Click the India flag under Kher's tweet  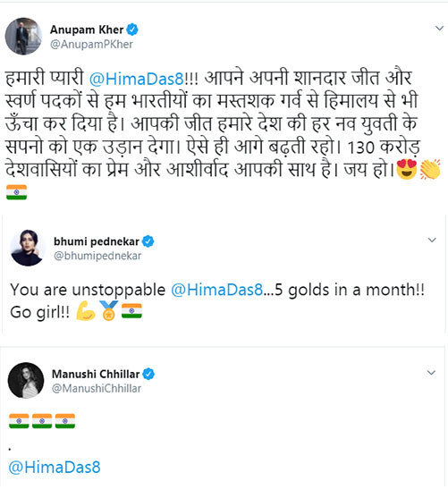pyautogui.click(x=16, y=192)
